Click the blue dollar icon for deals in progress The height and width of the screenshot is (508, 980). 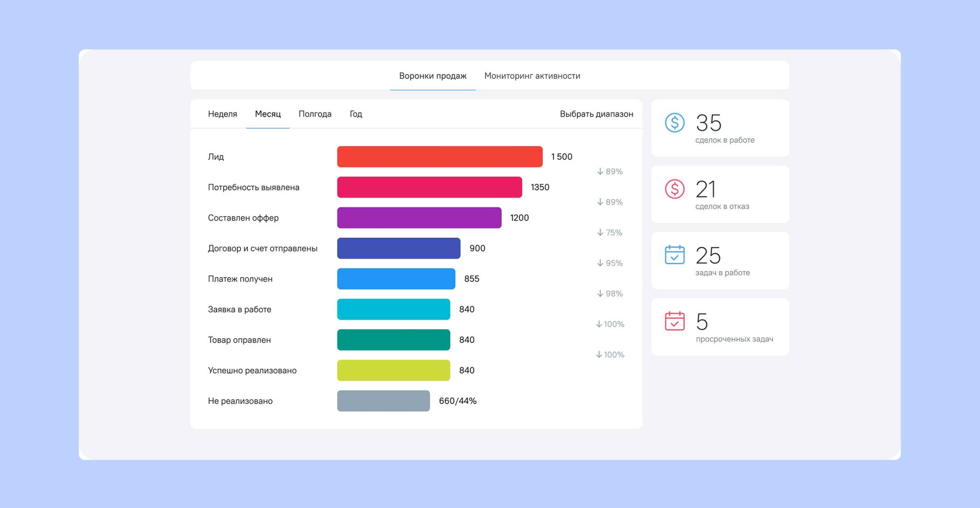[x=674, y=123]
